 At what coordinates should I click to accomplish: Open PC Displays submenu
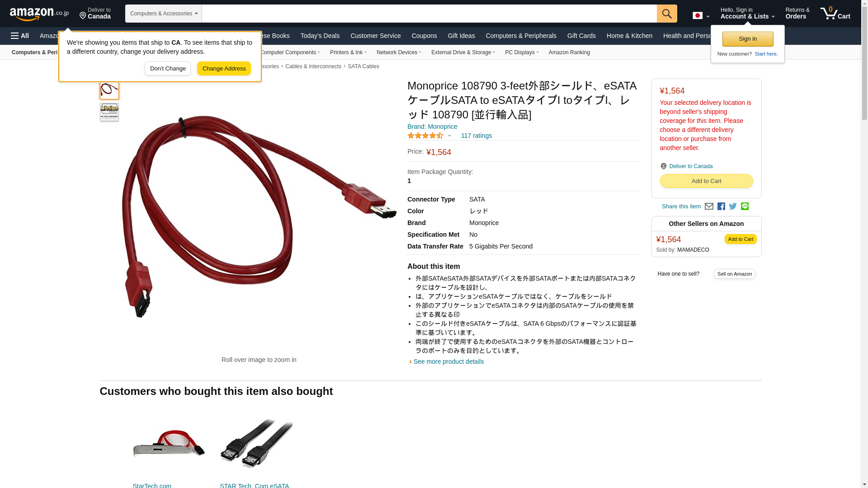[522, 52]
